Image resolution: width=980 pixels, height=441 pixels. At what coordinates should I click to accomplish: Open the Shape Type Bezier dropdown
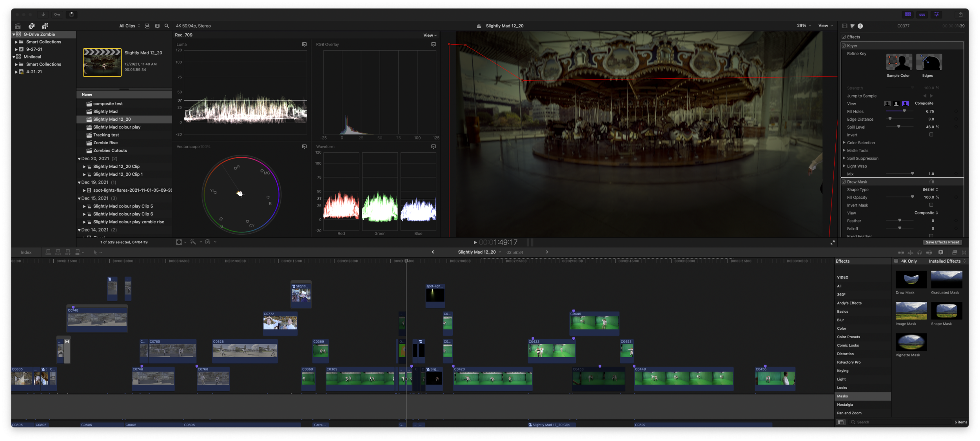tap(930, 190)
